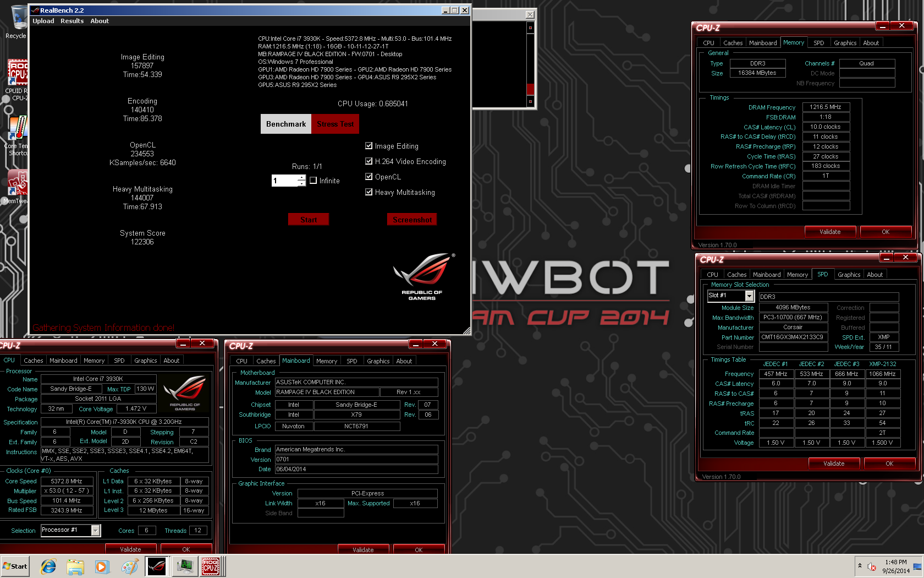Start the benchmark run
The height and width of the screenshot is (578, 924).
coord(309,220)
